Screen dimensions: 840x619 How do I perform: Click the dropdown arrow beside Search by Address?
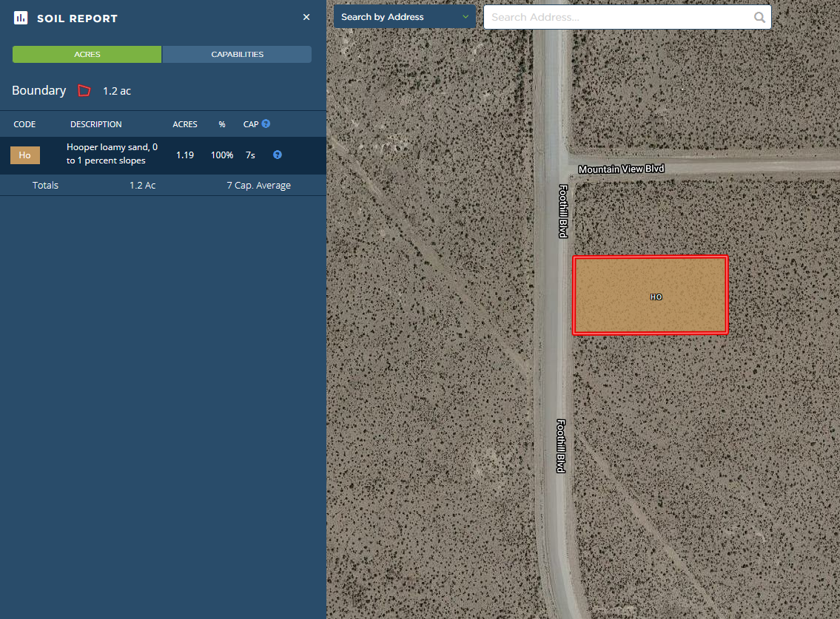point(466,16)
